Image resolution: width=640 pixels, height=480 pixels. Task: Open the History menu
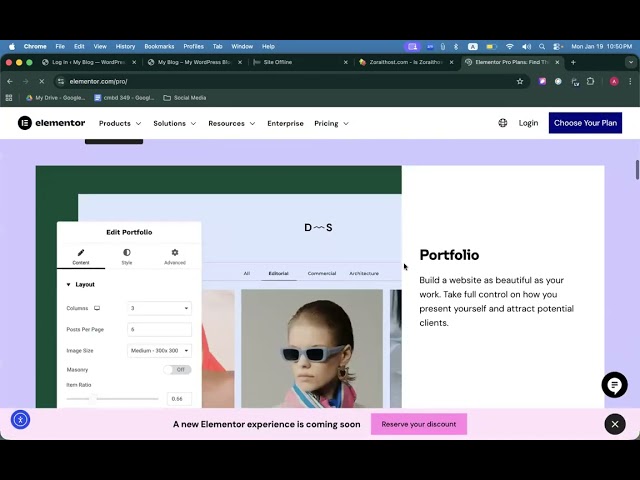pos(125,47)
